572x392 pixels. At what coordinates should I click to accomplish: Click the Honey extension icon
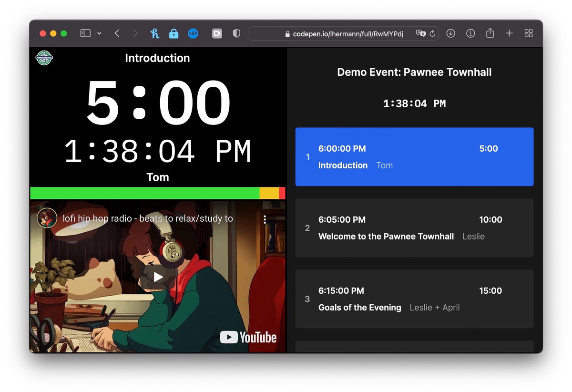(154, 33)
